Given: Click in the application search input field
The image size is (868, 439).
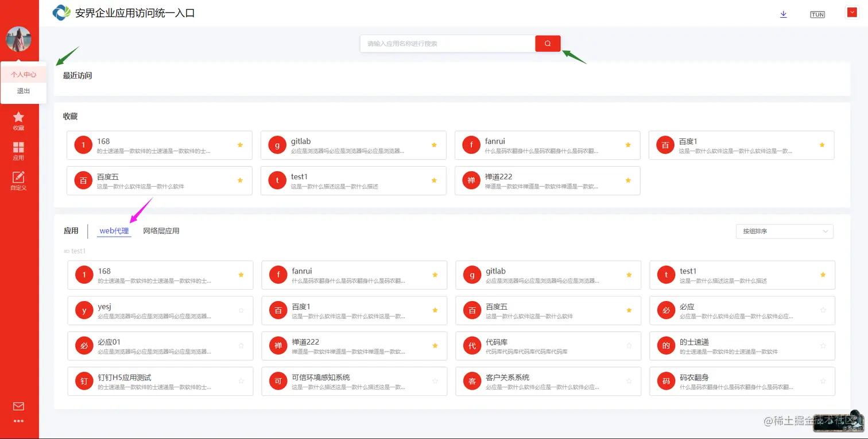Looking at the screenshot, I should click(448, 44).
